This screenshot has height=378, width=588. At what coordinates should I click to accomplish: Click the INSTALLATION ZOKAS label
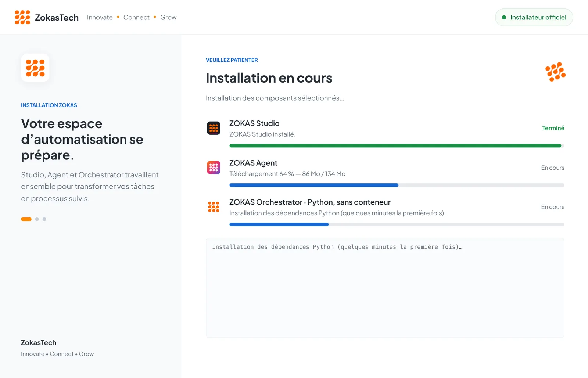pyautogui.click(x=49, y=105)
